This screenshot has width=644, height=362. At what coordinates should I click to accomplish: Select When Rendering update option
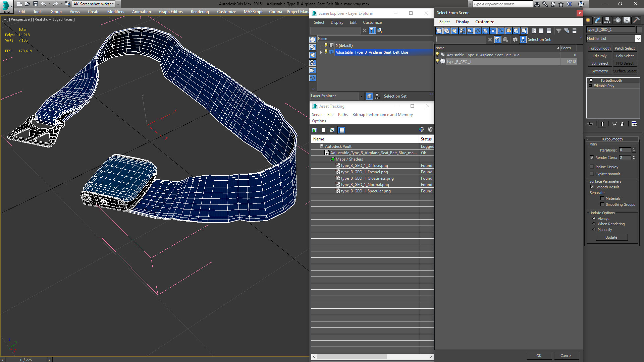594,224
